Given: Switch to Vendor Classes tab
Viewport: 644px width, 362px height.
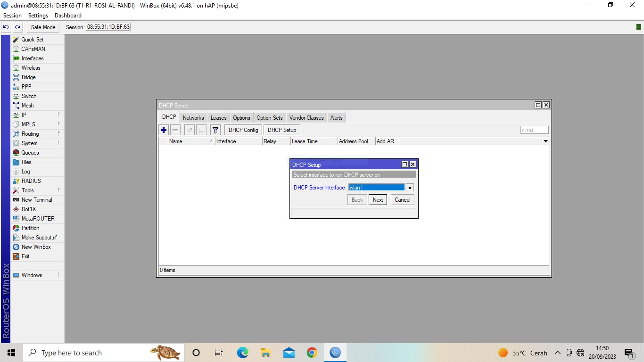Looking at the screenshot, I should pos(306,118).
